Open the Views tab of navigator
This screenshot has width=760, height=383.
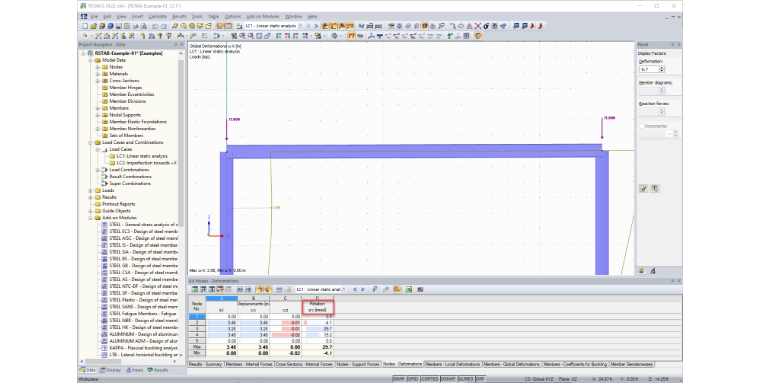[135, 370]
